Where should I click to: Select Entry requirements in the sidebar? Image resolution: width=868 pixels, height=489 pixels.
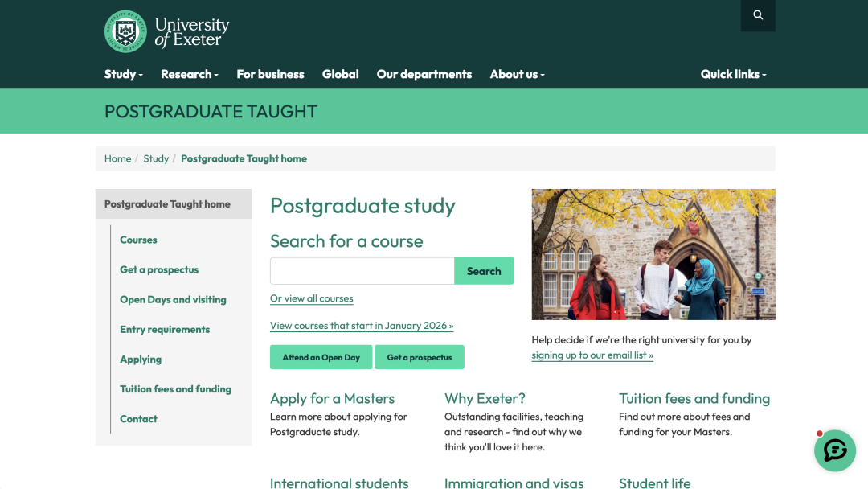pyautogui.click(x=165, y=330)
